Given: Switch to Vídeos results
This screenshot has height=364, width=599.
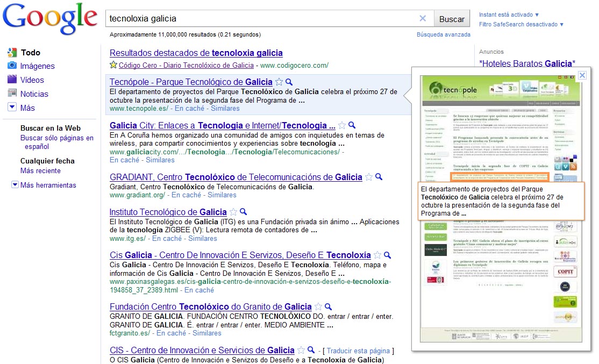Looking at the screenshot, I should click(32, 80).
